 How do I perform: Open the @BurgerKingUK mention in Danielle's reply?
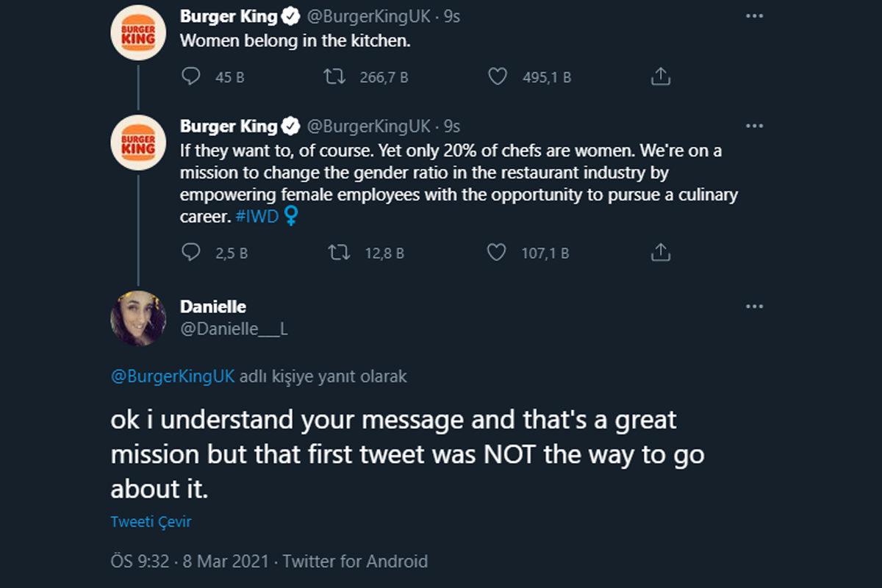point(173,376)
